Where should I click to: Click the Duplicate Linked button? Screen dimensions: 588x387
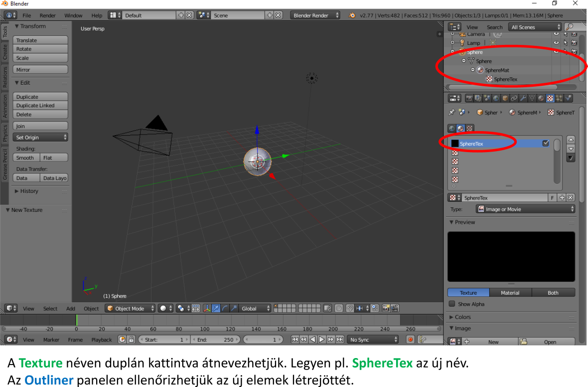coord(40,105)
